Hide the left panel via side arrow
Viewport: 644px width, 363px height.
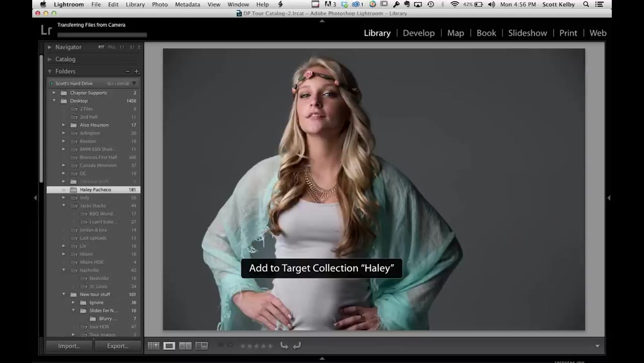click(x=35, y=198)
